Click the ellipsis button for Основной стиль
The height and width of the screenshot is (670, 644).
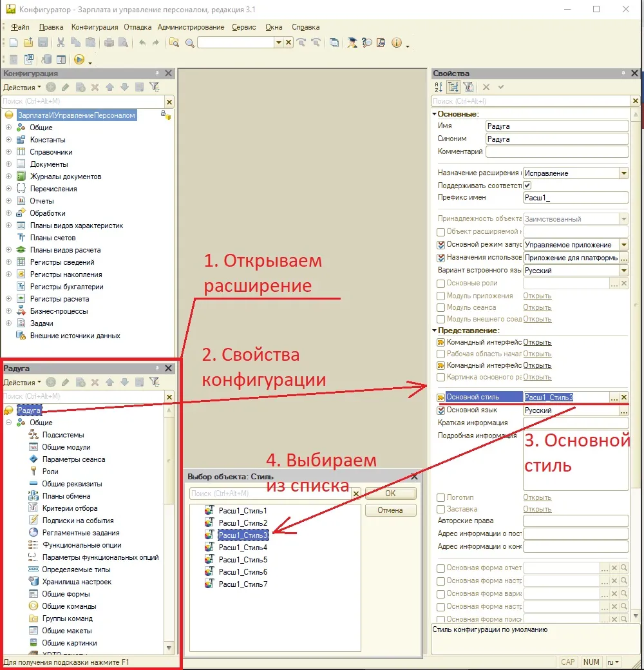614,397
